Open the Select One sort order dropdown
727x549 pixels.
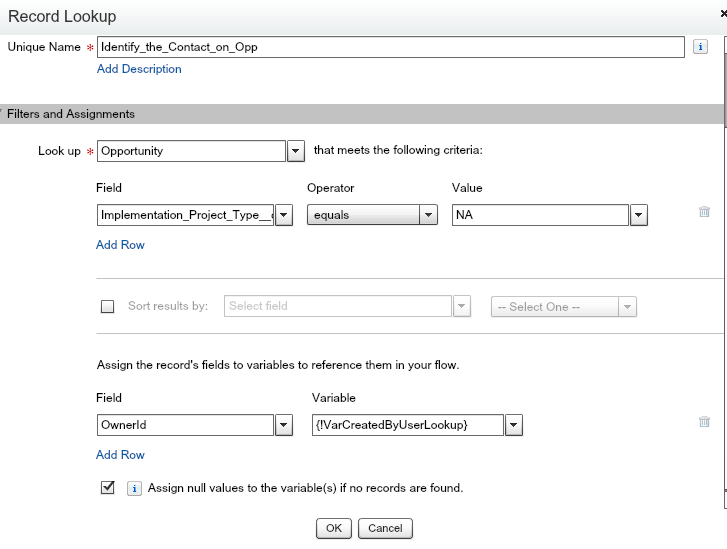628,307
